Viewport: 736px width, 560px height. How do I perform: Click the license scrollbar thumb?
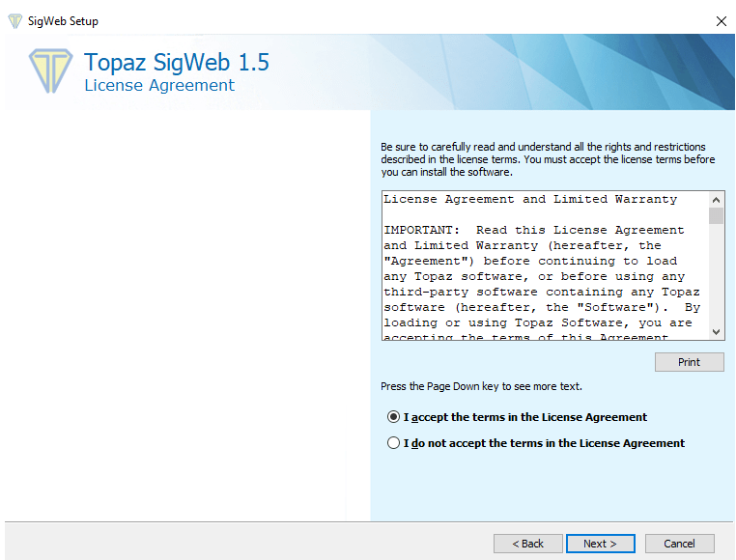716,216
